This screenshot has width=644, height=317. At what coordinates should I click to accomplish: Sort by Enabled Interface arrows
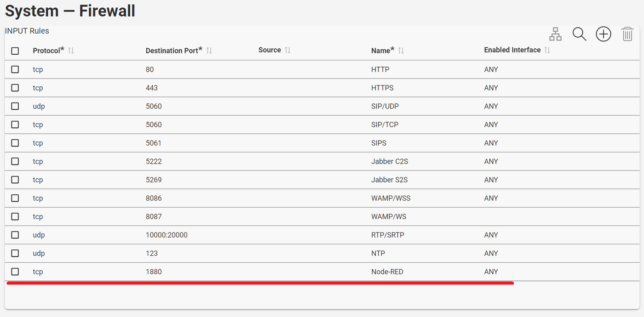tap(547, 50)
